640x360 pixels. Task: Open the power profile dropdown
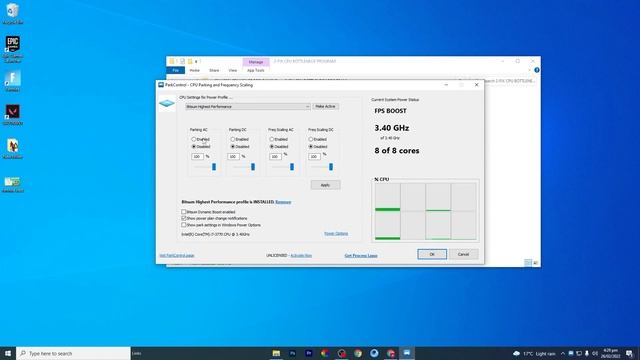[248, 107]
